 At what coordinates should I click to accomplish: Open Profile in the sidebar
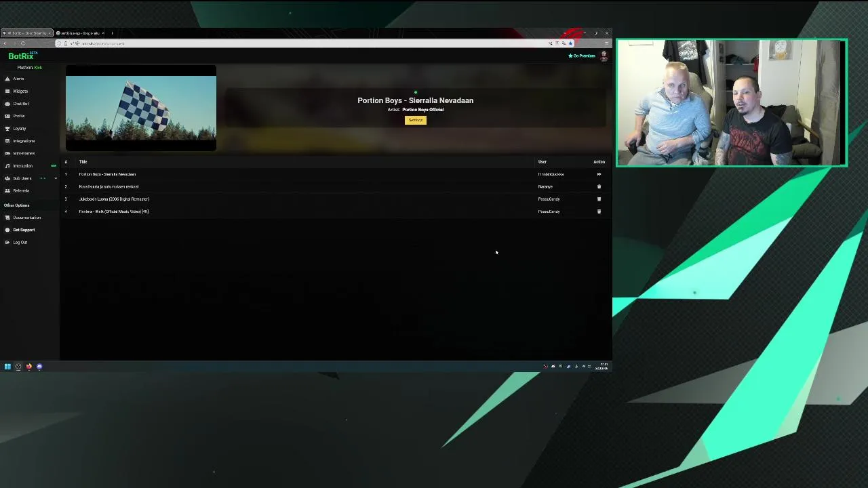[x=18, y=116]
